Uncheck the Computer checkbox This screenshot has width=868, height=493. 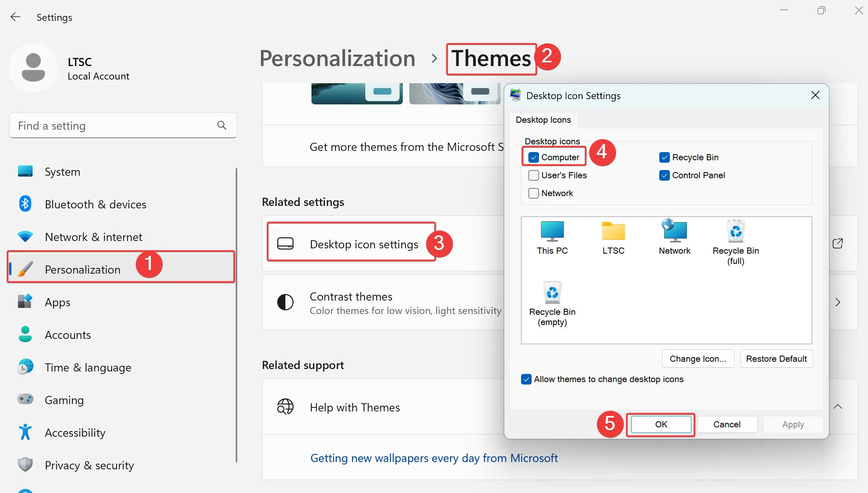(x=533, y=157)
